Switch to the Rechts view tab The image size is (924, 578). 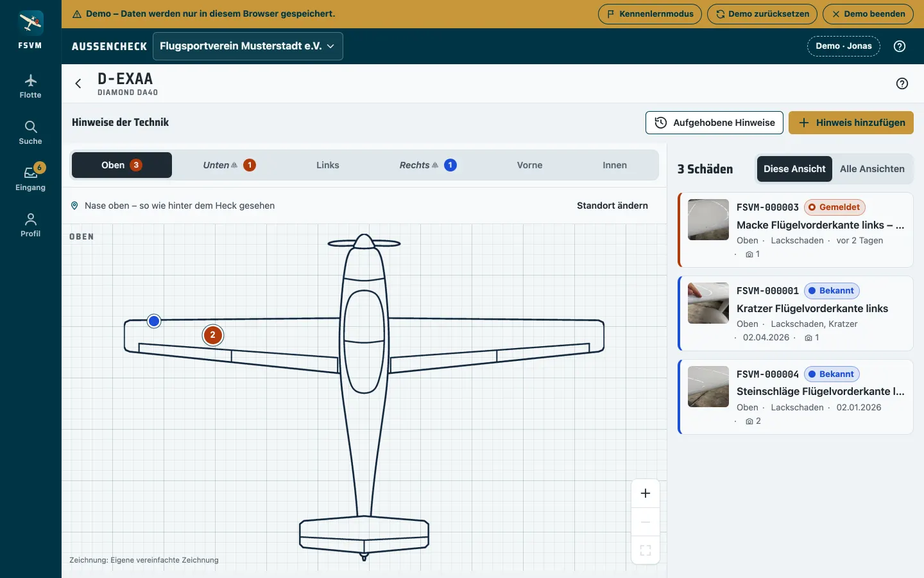(428, 165)
